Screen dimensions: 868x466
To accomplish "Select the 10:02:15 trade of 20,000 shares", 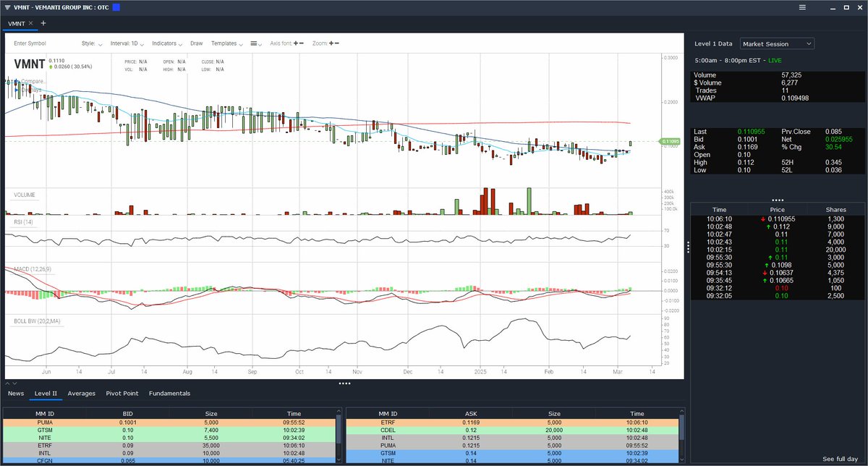I will 778,250.
